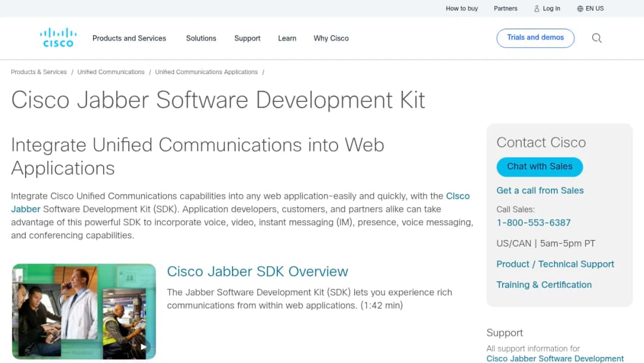The width and height of the screenshot is (644, 363).
Task: Open Training & Certification link
Action: pyautogui.click(x=544, y=284)
